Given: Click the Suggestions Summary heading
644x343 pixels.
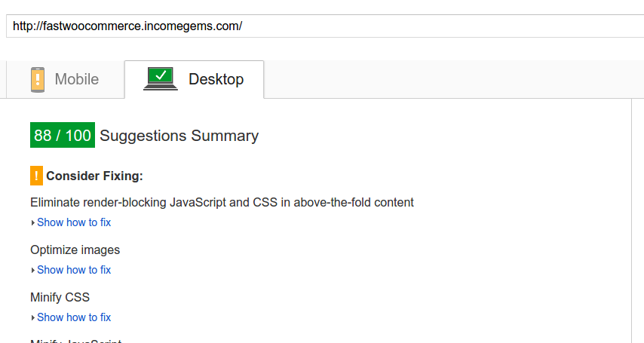Looking at the screenshot, I should (179, 136).
